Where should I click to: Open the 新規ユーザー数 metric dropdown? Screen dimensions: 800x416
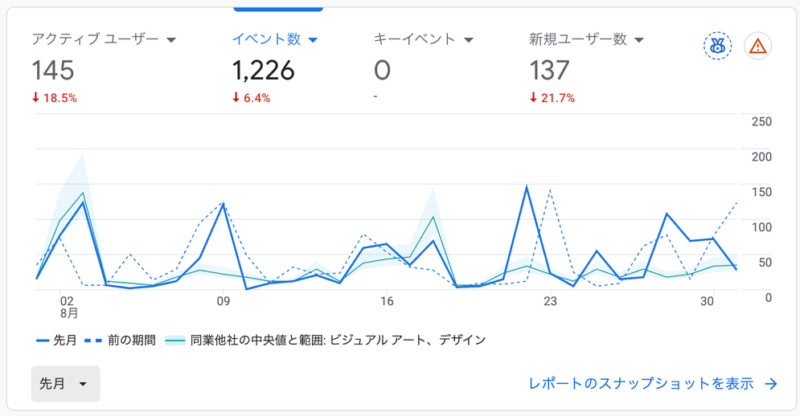[x=586, y=39]
